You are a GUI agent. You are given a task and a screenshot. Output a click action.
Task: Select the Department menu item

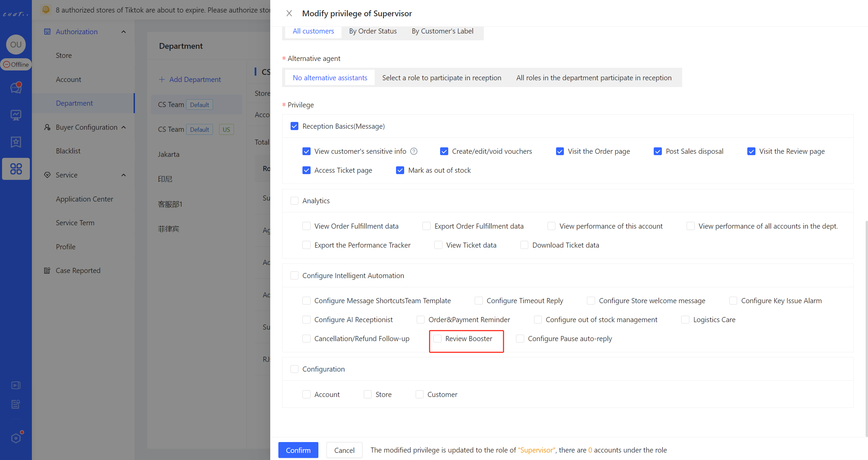coord(83,103)
